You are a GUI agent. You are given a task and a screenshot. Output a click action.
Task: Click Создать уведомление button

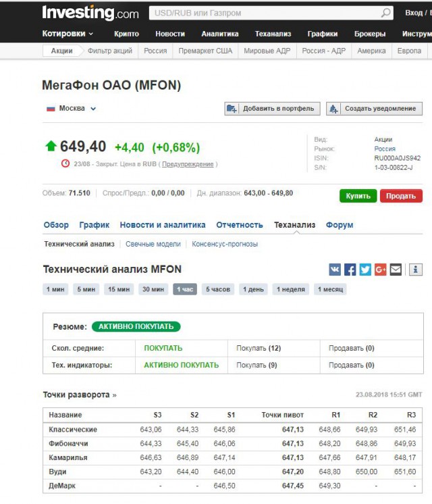[x=374, y=109]
